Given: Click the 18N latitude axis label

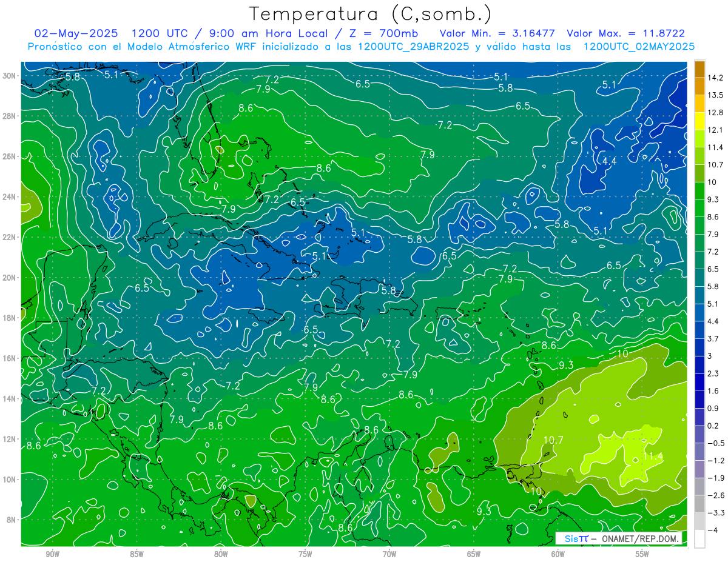Looking at the screenshot, I should pos(10,318).
